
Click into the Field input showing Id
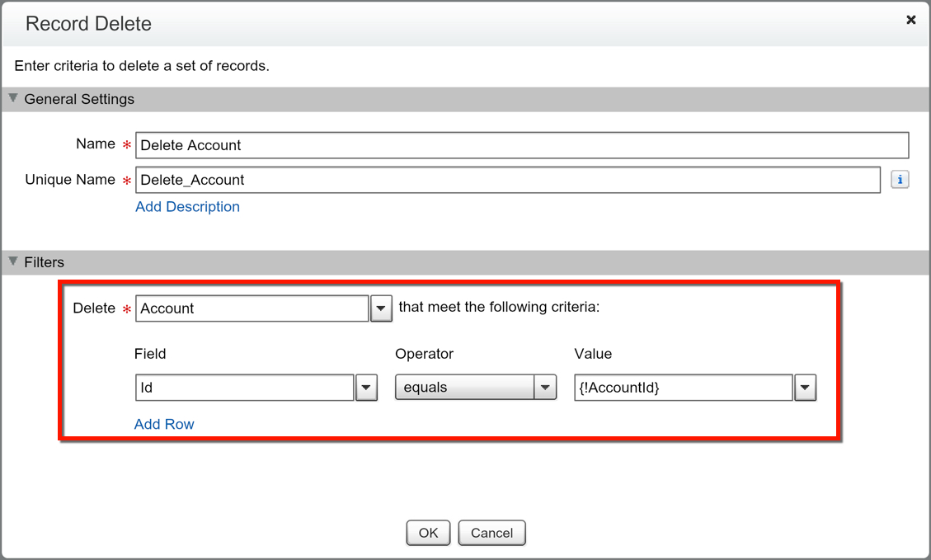click(244, 388)
